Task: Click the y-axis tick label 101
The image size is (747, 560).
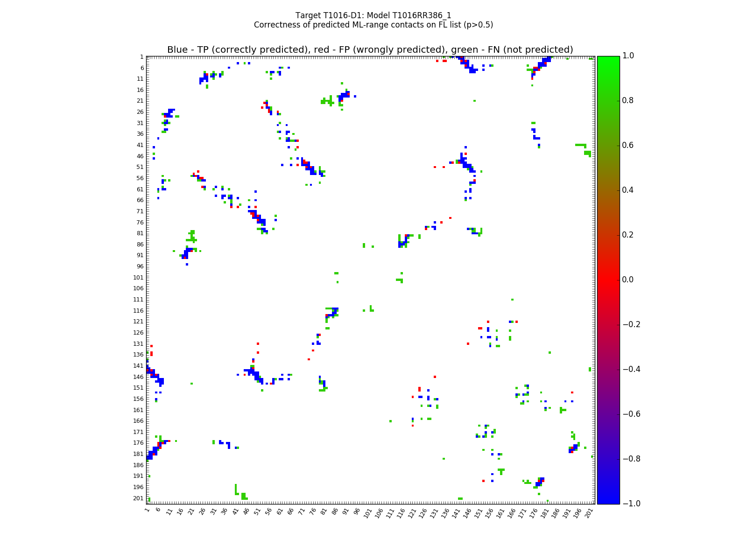Action: point(138,277)
